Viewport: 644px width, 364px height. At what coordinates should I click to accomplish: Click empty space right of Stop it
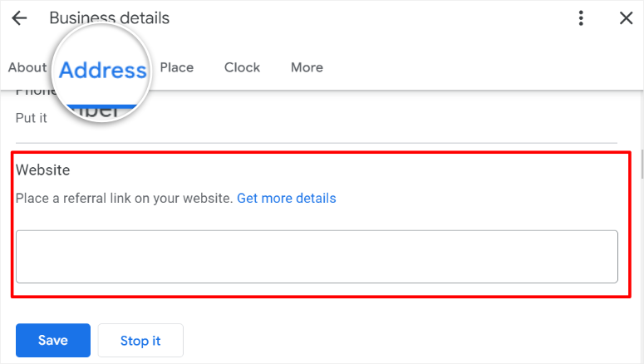pyautogui.click(x=374, y=341)
